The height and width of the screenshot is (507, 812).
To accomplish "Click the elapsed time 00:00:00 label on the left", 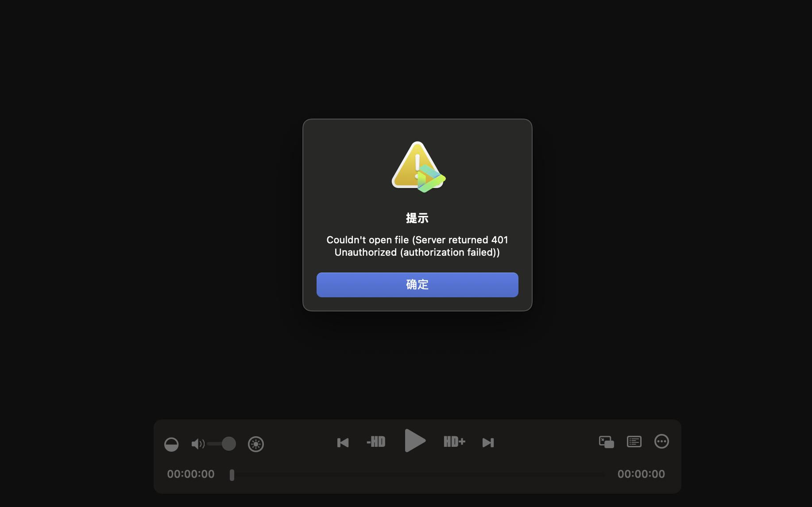I will coord(191,474).
